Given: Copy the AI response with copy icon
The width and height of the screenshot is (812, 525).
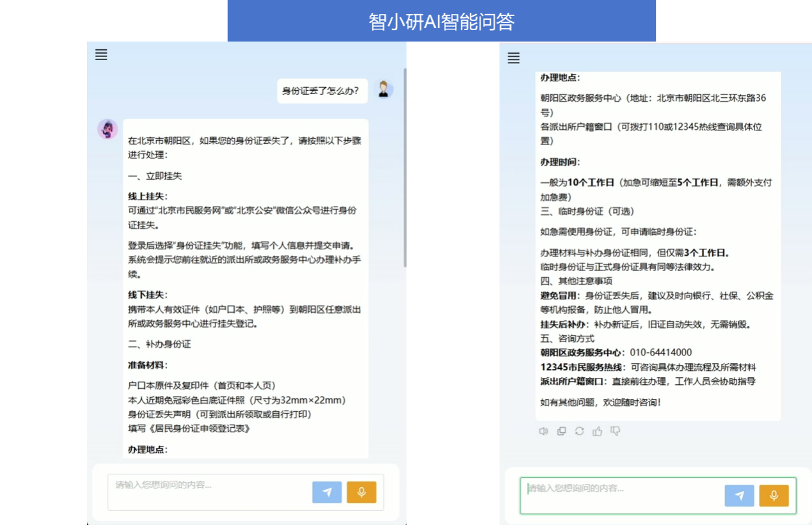Looking at the screenshot, I should 561,431.
